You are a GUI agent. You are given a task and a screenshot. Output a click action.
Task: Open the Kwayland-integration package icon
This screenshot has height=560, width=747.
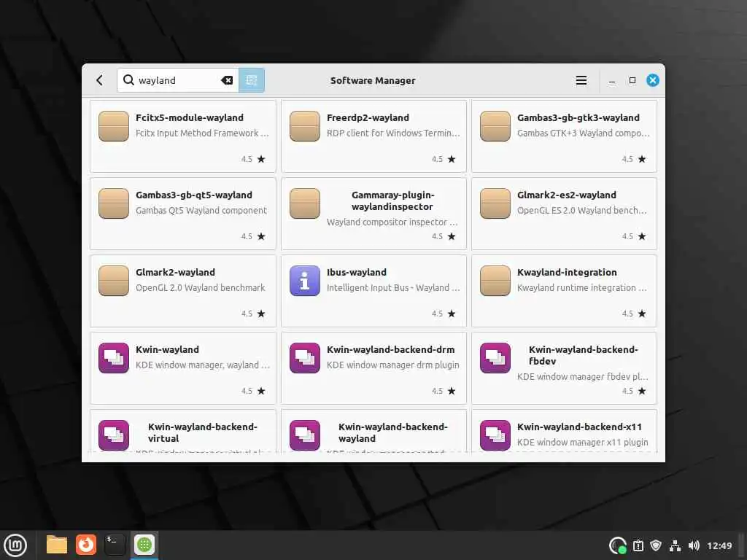[495, 281]
